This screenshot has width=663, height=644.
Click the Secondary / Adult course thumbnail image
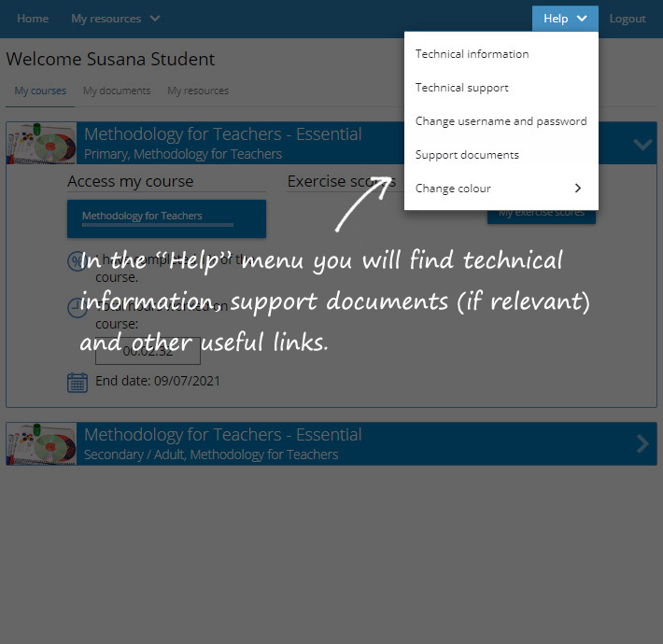coord(41,443)
